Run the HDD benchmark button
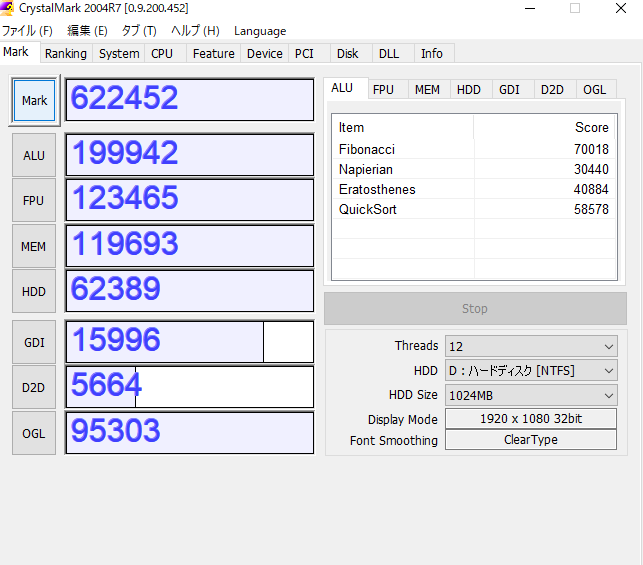Image resolution: width=643 pixels, height=565 pixels. [34, 292]
